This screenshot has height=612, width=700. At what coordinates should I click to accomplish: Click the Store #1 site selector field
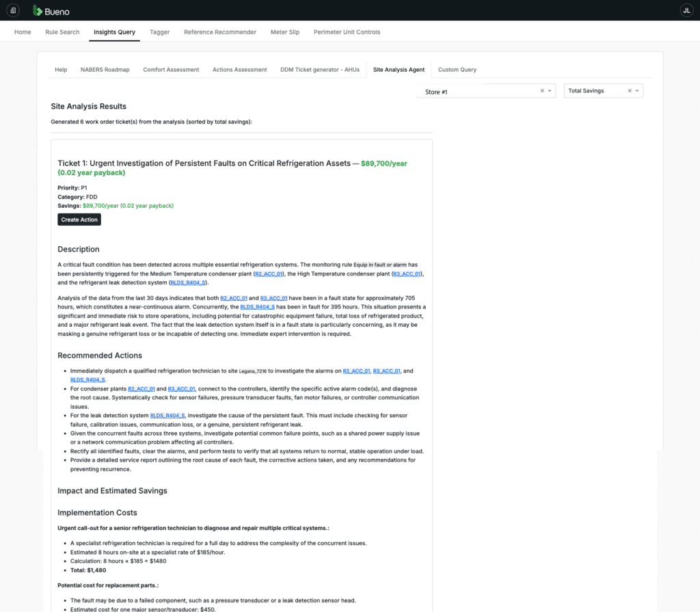(x=486, y=91)
